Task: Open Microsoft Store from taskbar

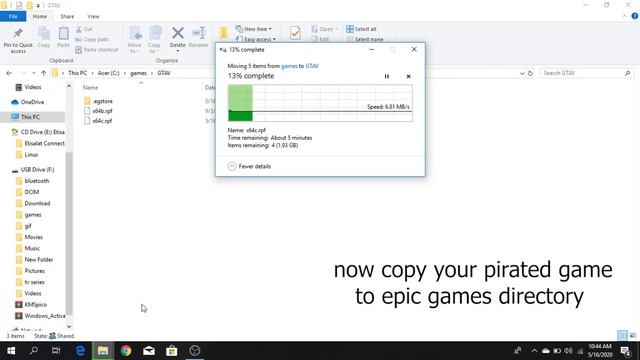Action: coord(172,351)
